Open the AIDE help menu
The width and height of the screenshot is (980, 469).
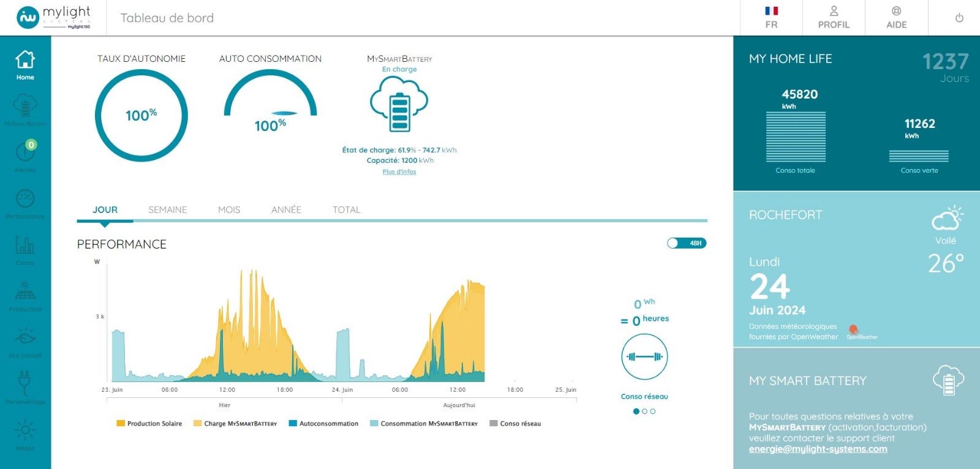coord(896,18)
